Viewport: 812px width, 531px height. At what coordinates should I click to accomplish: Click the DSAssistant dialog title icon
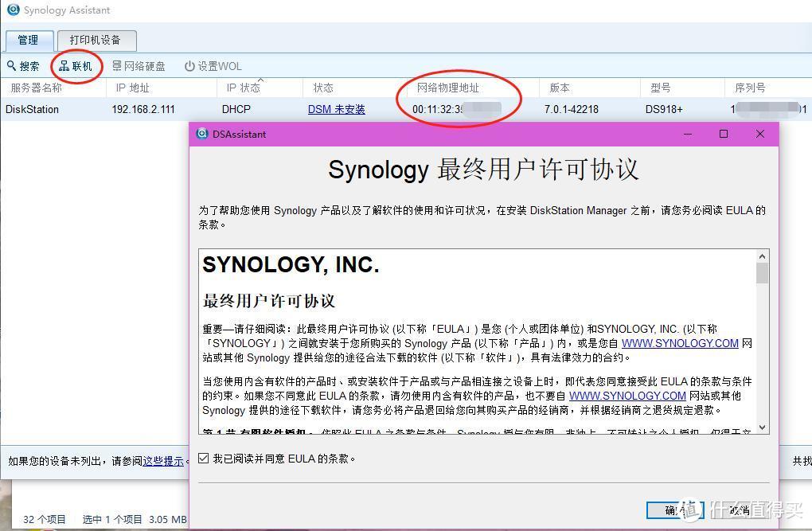202,134
